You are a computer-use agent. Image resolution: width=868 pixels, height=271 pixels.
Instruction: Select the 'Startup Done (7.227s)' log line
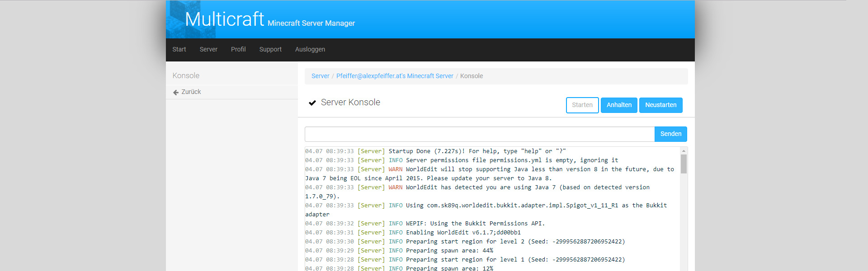coord(435,151)
